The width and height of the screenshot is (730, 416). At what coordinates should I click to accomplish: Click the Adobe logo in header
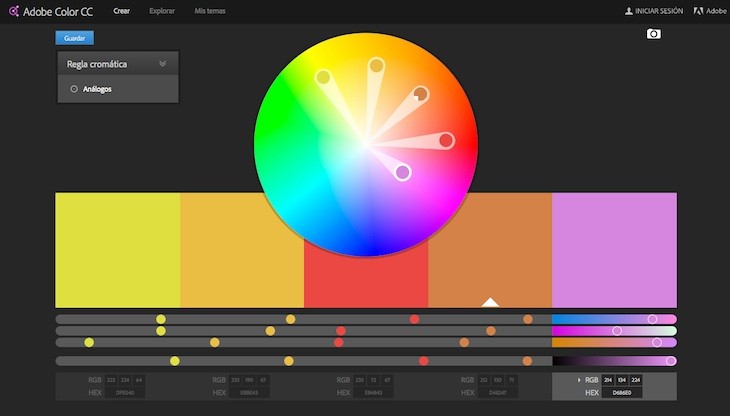coord(698,11)
